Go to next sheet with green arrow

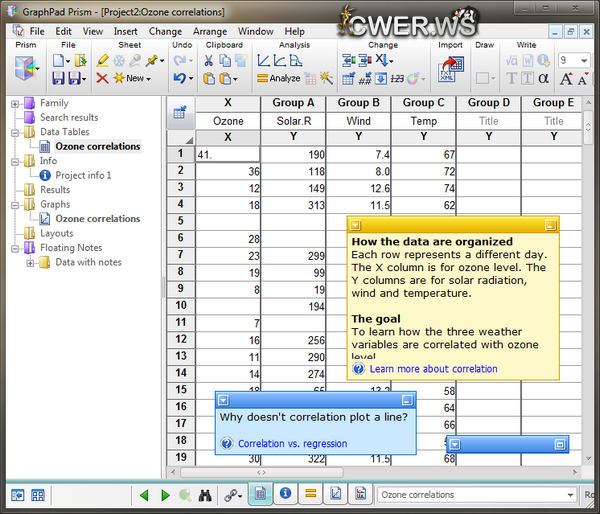(163, 495)
